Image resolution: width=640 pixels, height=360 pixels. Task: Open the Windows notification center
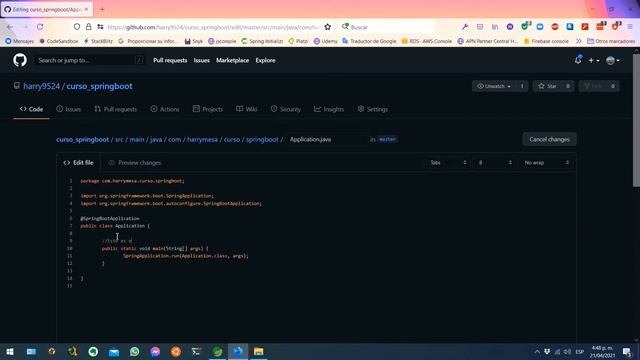627,351
